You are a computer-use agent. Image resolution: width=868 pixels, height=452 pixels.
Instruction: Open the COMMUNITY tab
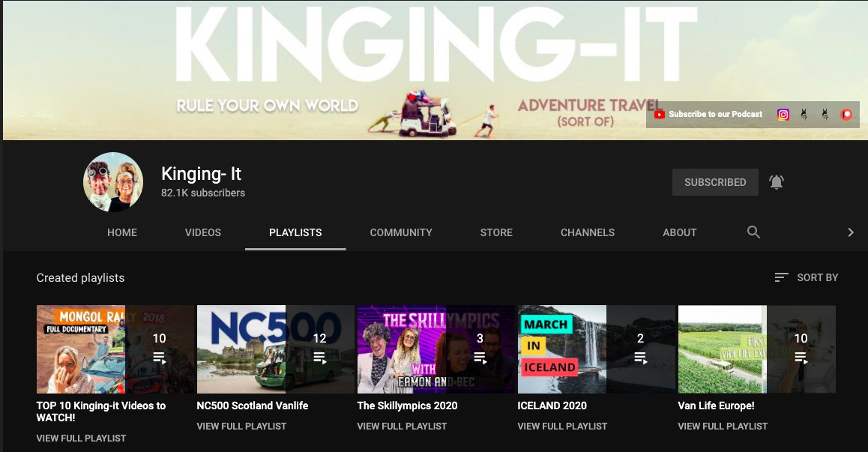401,232
